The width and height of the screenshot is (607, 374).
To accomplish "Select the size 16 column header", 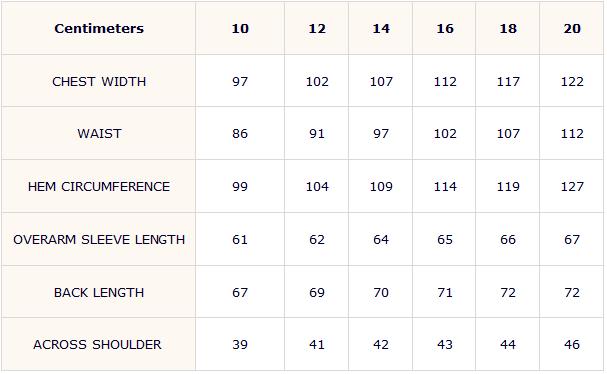I will coord(445,29).
